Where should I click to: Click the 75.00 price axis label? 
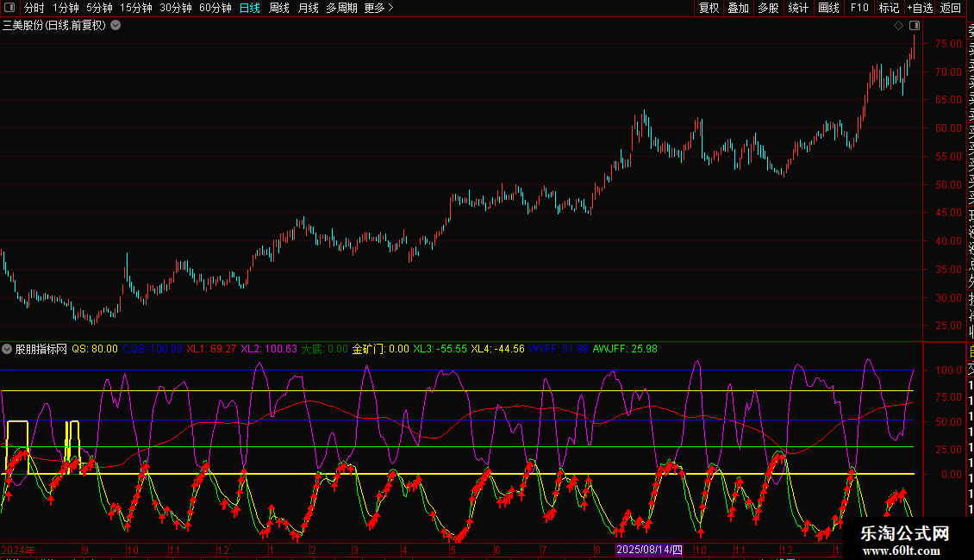(948, 43)
